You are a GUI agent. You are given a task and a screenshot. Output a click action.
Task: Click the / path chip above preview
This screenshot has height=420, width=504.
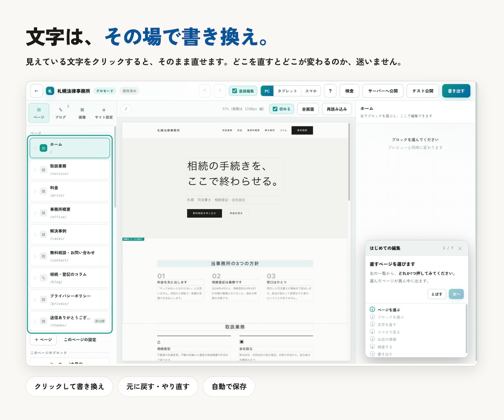point(126,109)
